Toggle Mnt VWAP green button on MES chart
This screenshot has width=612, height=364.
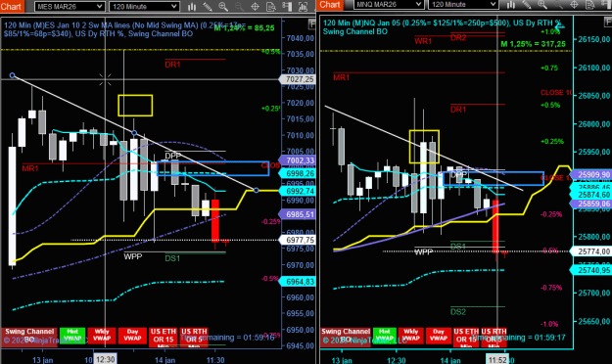72,336
